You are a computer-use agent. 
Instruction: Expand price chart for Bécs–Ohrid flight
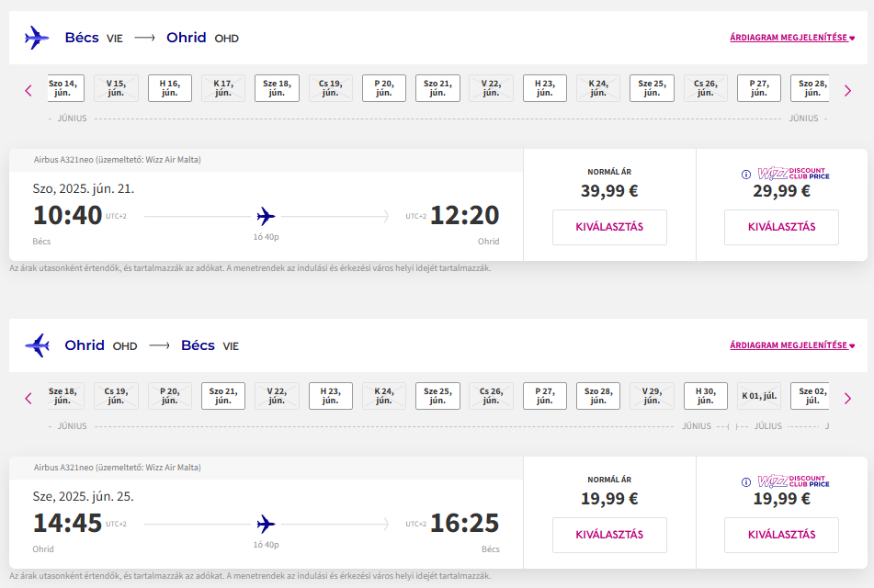click(792, 39)
